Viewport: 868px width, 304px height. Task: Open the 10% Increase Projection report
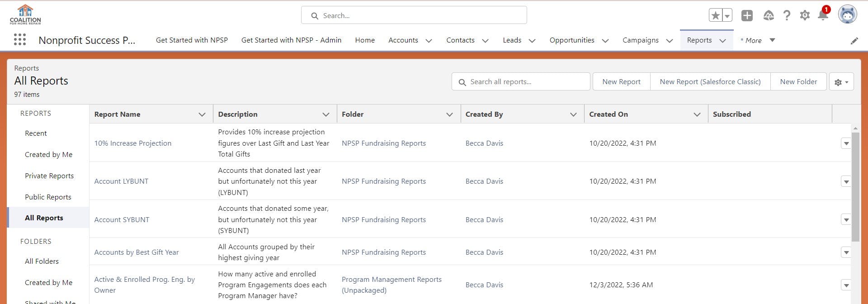point(132,143)
